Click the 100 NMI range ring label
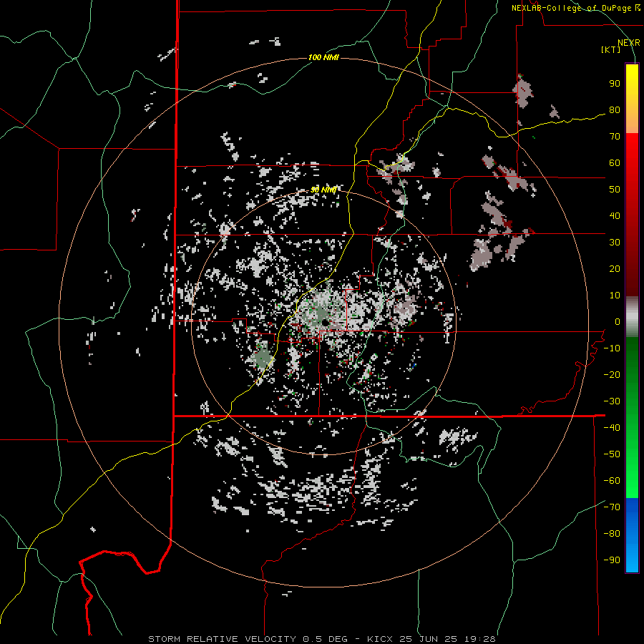 tap(323, 57)
